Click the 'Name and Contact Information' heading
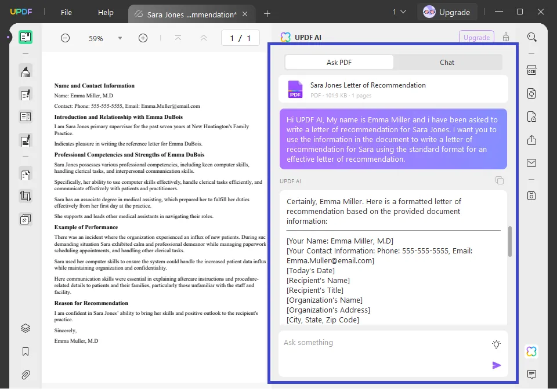 tap(95, 86)
